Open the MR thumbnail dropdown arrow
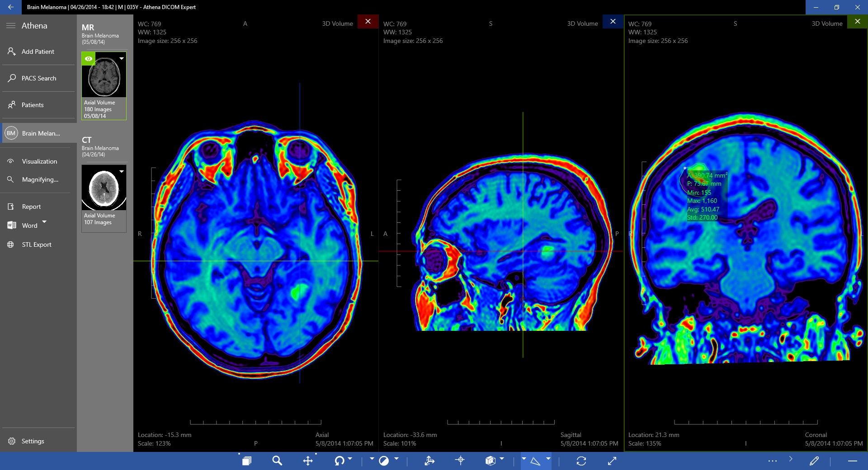Viewport: 868px width, 470px height. (x=121, y=59)
